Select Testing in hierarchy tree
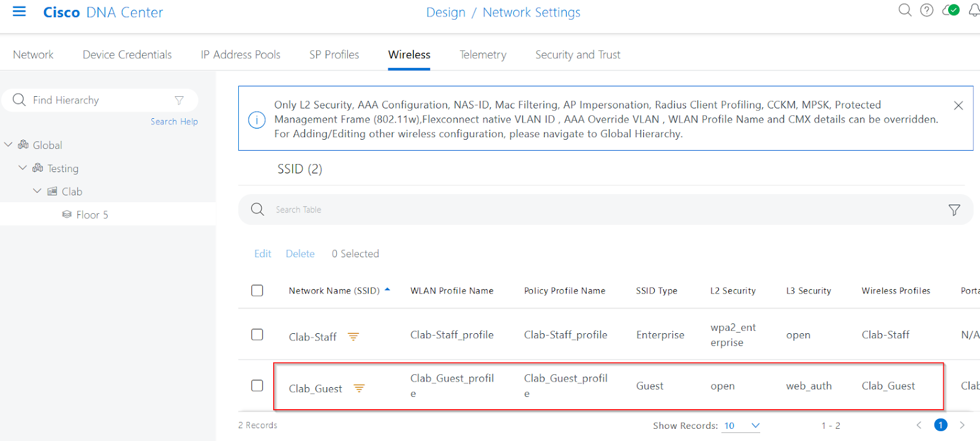This screenshot has height=441, width=980. coord(63,168)
